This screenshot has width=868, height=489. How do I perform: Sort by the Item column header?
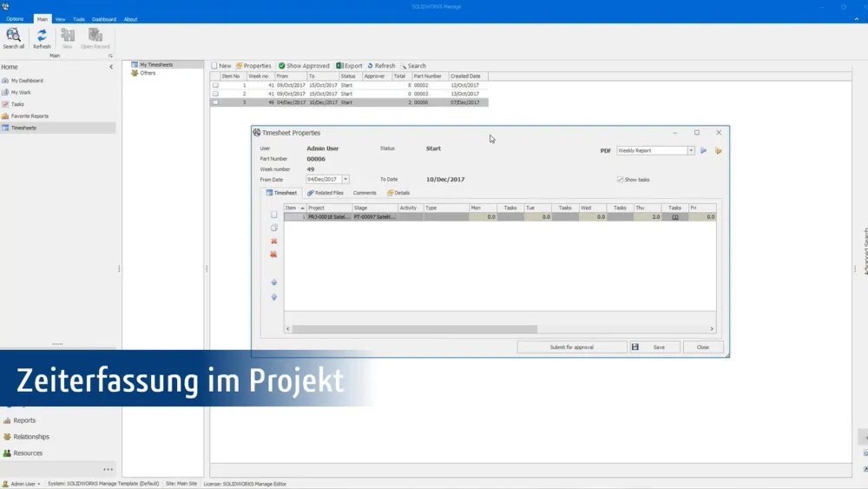click(x=295, y=208)
